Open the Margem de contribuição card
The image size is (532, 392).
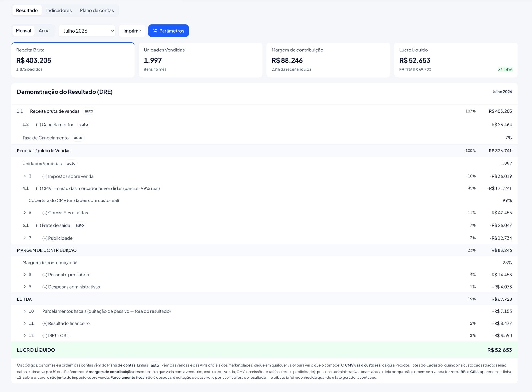(x=328, y=60)
